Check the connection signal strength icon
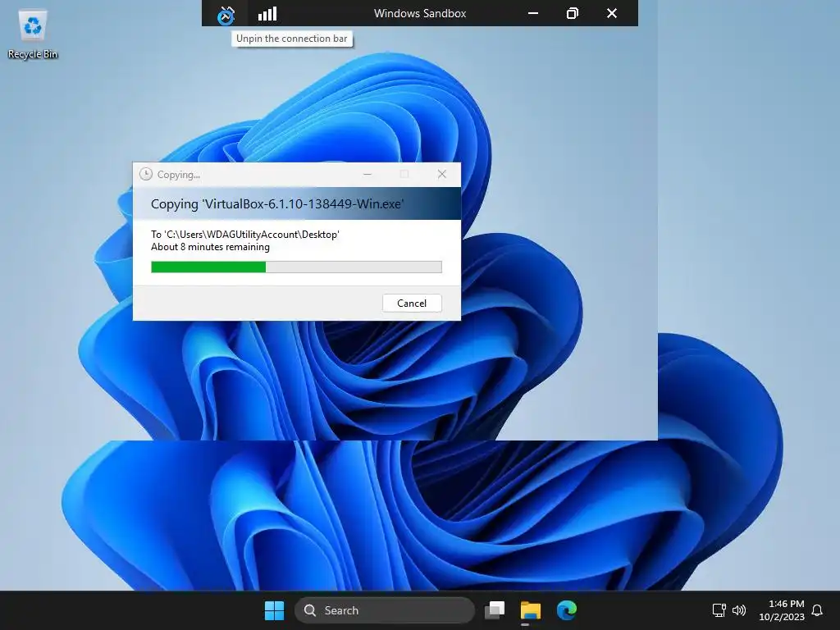The image size is (840, 630). click(x=267, y=14)
